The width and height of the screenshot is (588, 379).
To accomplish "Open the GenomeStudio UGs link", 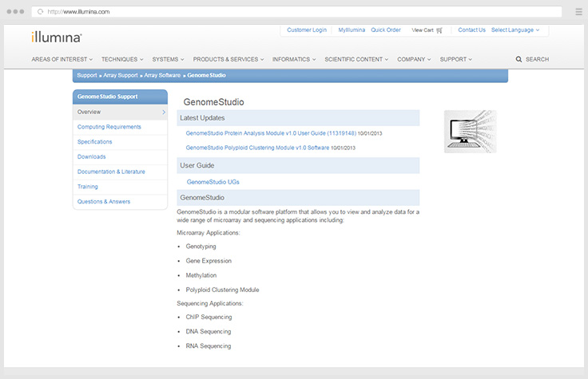I will [213, 182].
